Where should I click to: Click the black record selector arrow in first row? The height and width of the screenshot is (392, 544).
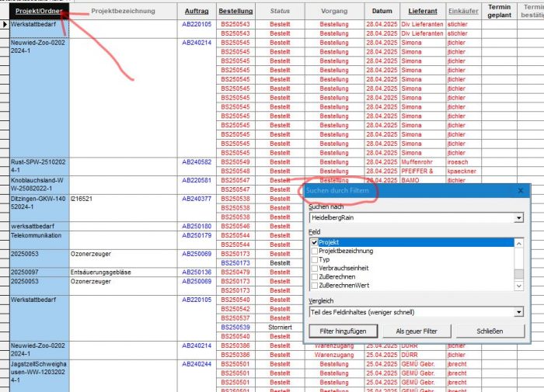(5, 25)
